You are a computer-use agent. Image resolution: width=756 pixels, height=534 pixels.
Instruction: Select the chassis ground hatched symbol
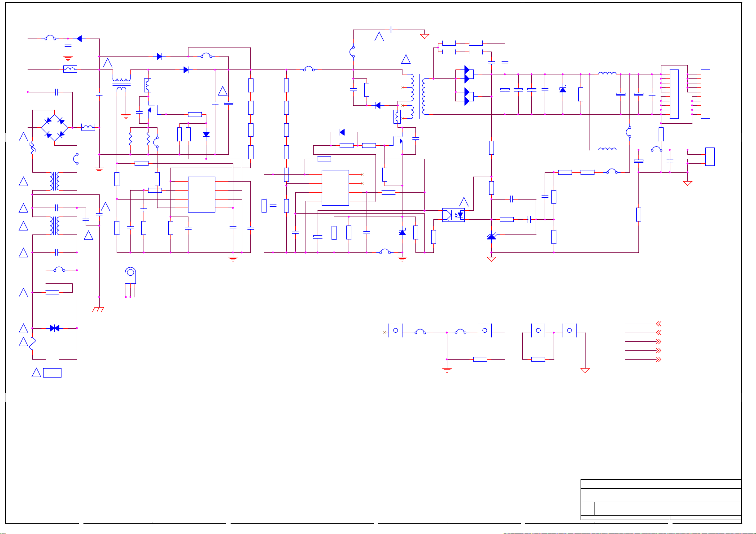[x=98, y=309]
